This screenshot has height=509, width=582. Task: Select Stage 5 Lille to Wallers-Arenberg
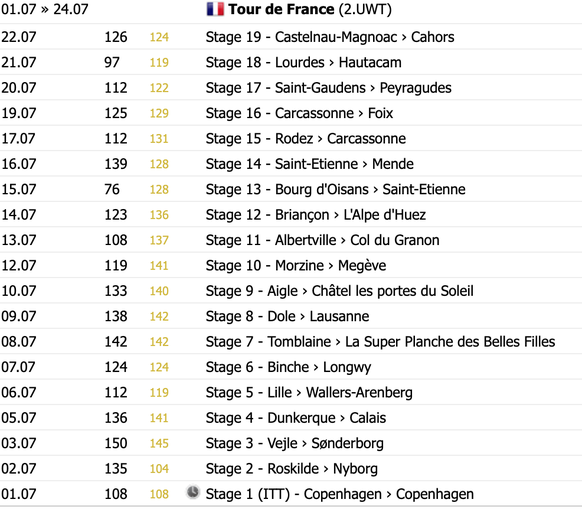tap(309, 393)
